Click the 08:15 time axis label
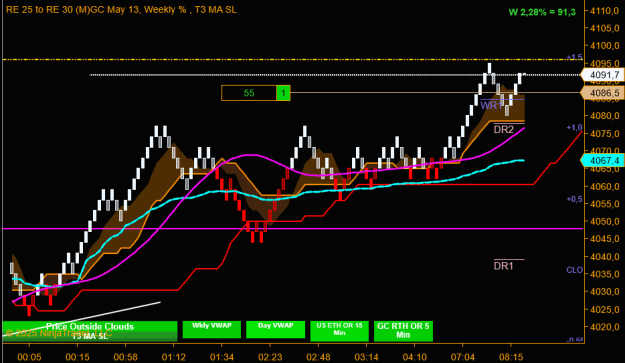This screenshot has height=363, width=625. [511, 357]
